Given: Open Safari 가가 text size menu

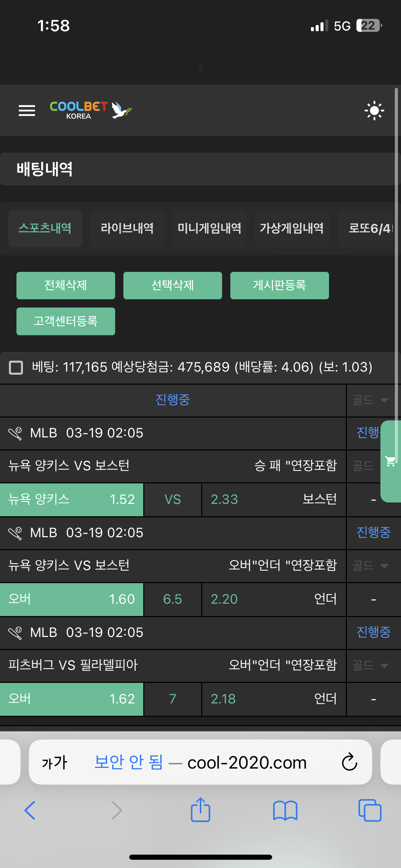Looking at the screenshot, I should coord(54,762).
